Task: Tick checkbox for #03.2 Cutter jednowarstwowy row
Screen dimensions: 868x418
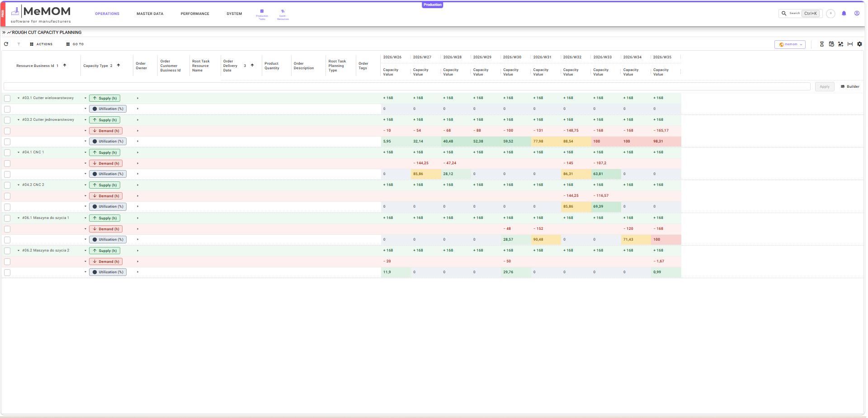Action: pos(7,120)
